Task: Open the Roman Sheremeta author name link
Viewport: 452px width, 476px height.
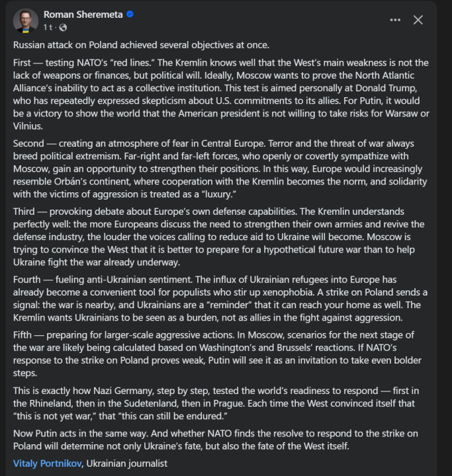Action: point(83,15)
